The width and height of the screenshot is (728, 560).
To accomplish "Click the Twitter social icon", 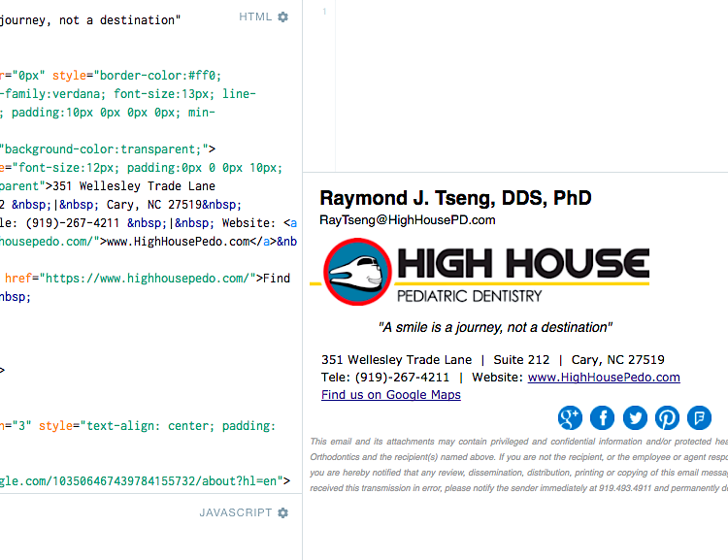I will click(x=635, y=417).
